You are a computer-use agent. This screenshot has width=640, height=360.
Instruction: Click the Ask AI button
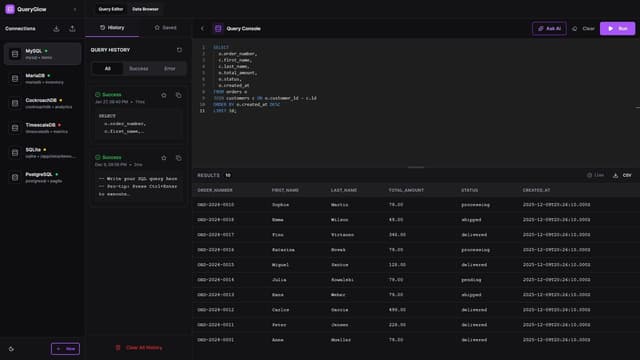549,29
